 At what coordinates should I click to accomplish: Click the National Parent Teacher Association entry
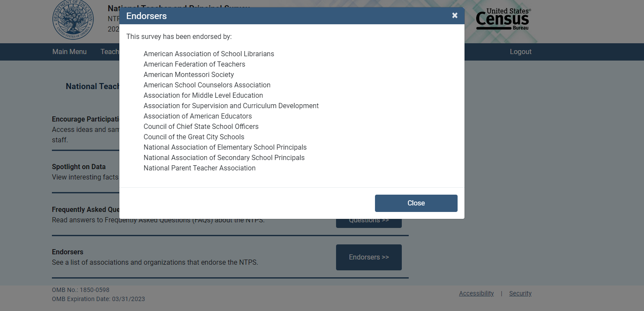pos(199,168)
